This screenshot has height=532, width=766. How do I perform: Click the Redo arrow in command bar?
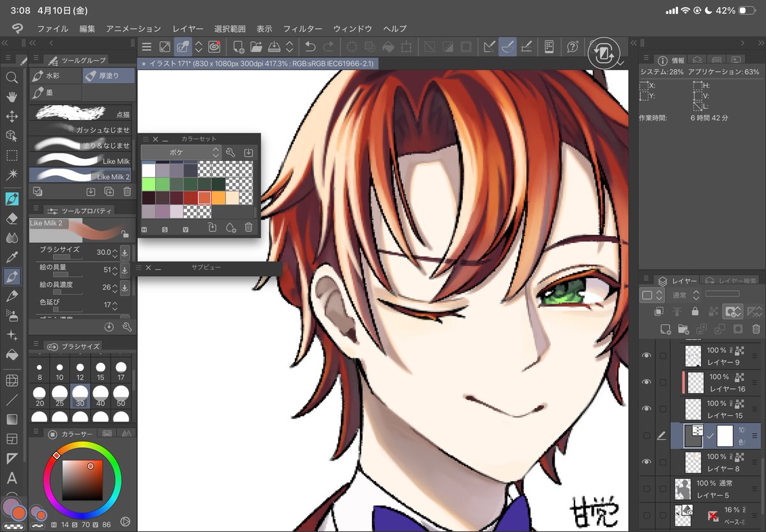tap(329, 47)
